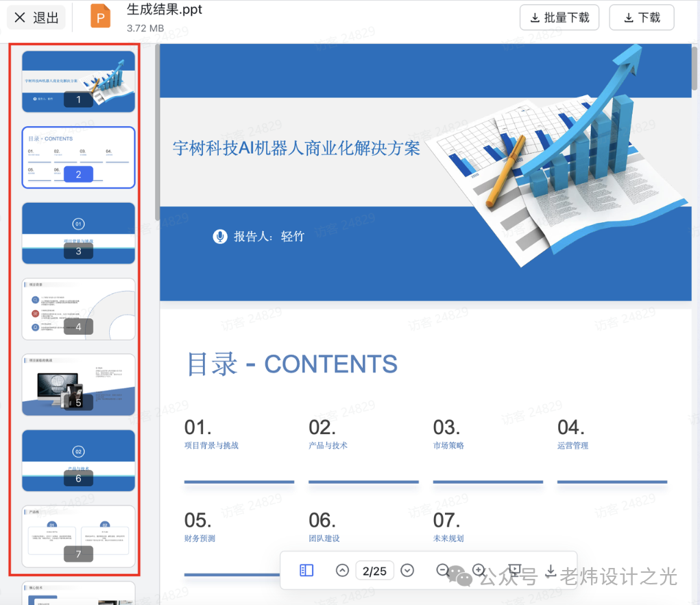Screen dimensions: 700x605
Task: Click the 退出 exit button
Action: (36, 17)
